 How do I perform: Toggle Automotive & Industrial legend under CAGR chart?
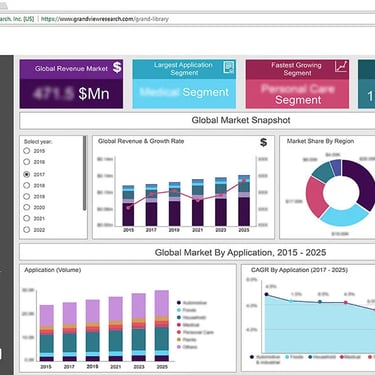(265, 359)
